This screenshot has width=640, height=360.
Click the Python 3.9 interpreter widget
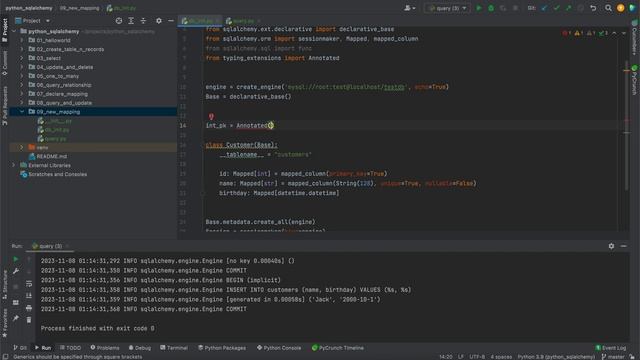coord(556,357)
